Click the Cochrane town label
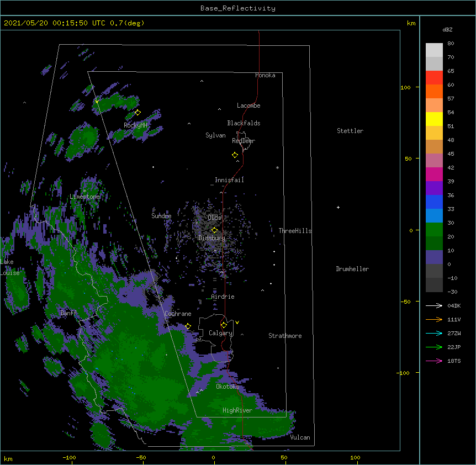The height and width of the screenshot is (465, 476). coord(178,314)
